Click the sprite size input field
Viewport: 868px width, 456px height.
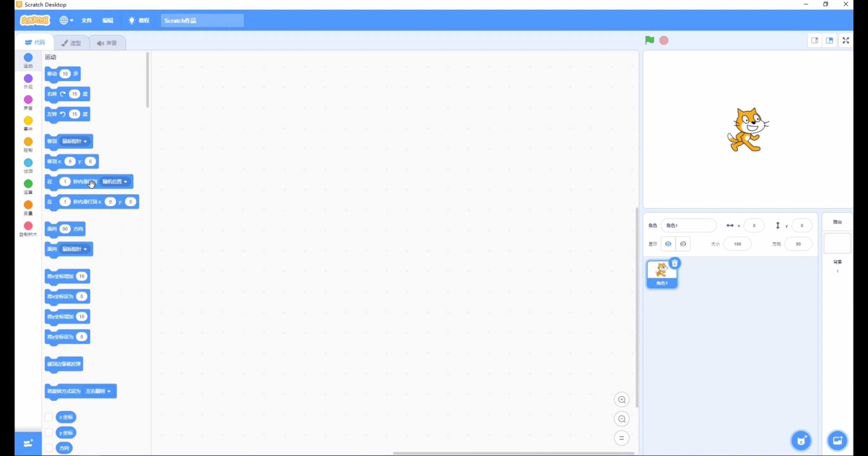point(737,244)
